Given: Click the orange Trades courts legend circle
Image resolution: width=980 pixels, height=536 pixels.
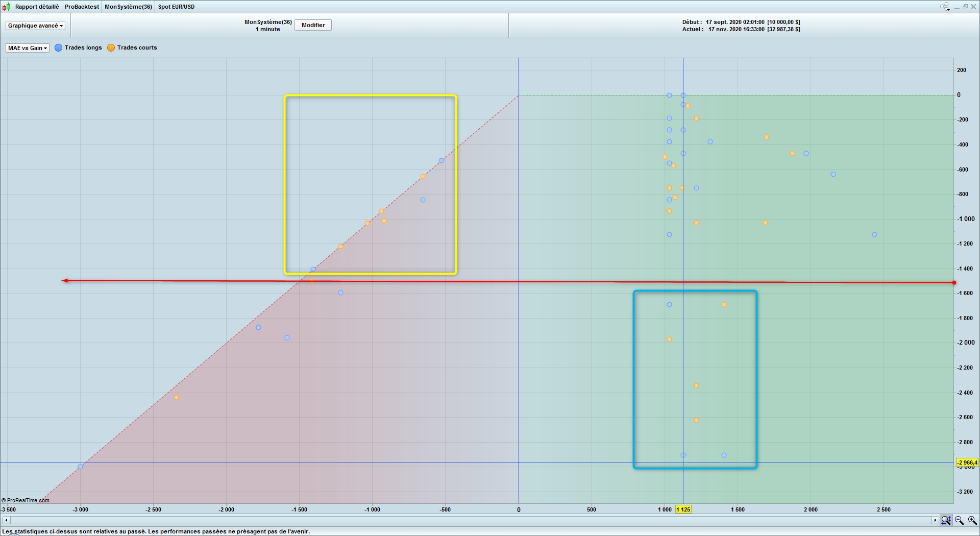Looking at the screenshot, I should pyautogui.click(x=111, y=47).
